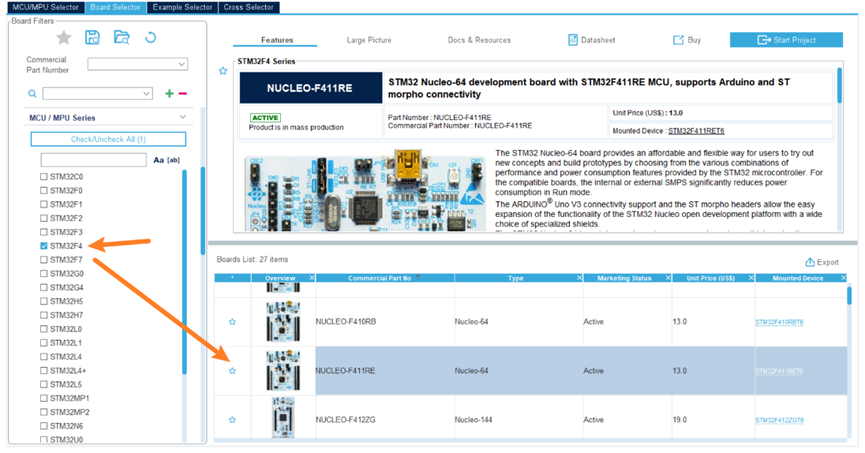Check the STM32F0 series box
Viewport: 865px width, 453px height.
pyautogui.click(x=44, y=190)
